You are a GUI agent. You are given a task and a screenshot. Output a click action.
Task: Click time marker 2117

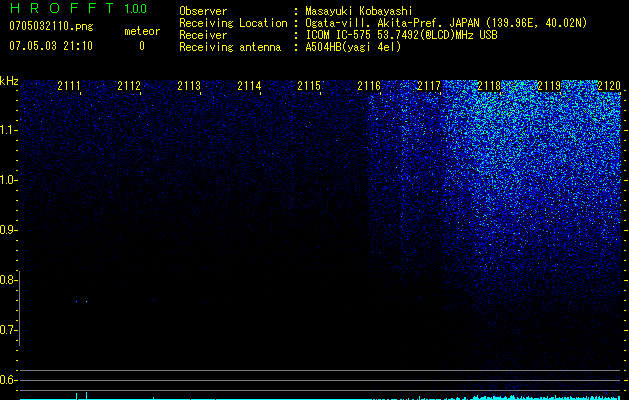429,86
